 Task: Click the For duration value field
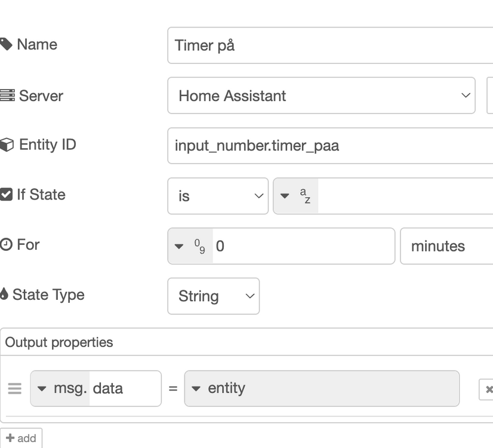(303, 246)
